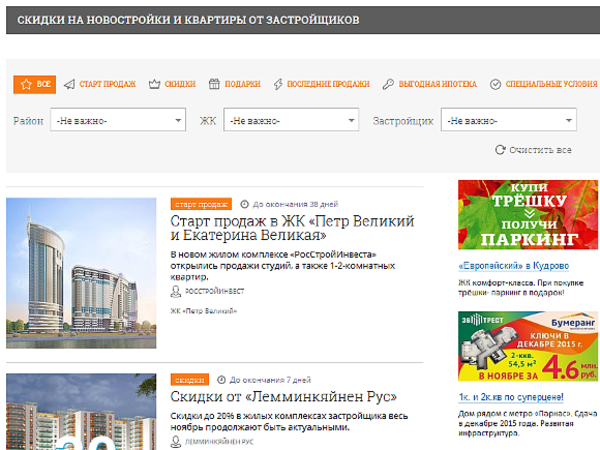Viewport: 600px width, 450px height.
Task: Open the '«Европейский» в Кудрово' link
Action: (514, 266)
